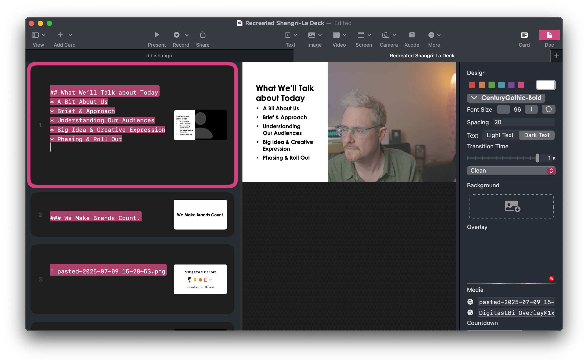The image size is (588, 364).
Task: Open the Doc inspector
Action: coord(549,35)
